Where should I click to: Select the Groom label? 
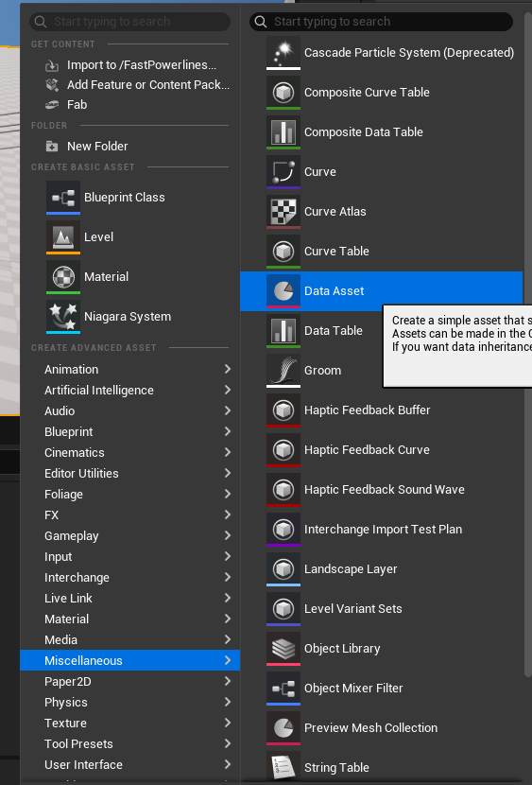322,371
